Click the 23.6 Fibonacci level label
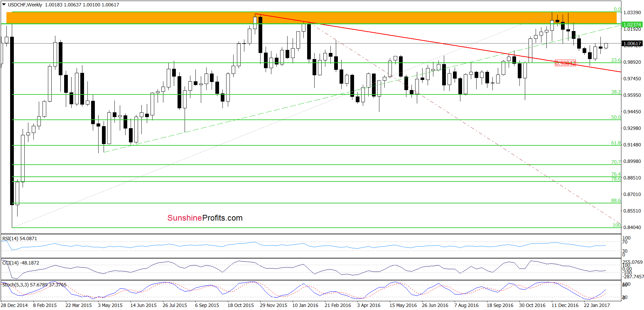This screenshot has height=310, width=644. pos(616,60)
